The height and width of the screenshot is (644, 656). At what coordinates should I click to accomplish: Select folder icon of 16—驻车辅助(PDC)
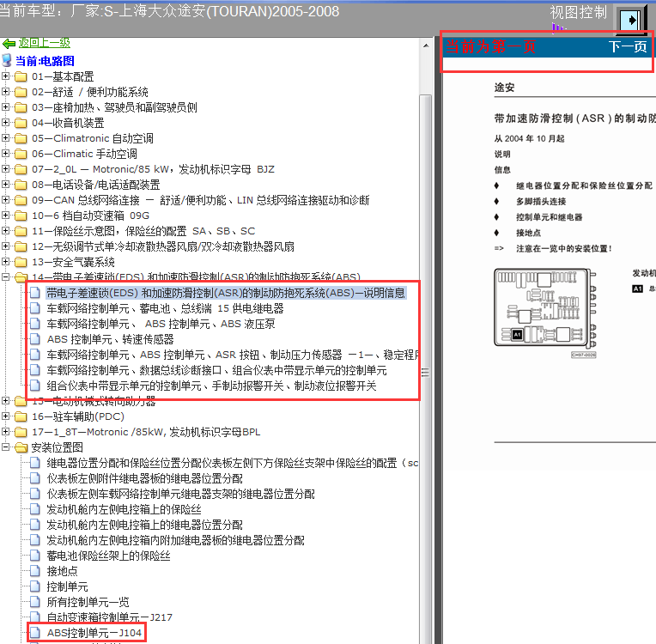pyautogui.click(x=21, y=416)
